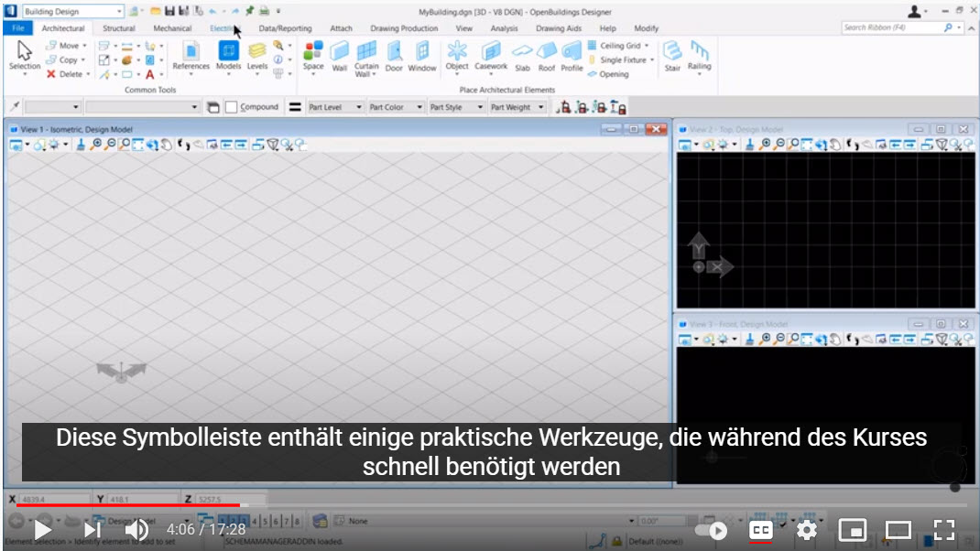
Task: Switch to theater mode
Action: coord(898,530)
